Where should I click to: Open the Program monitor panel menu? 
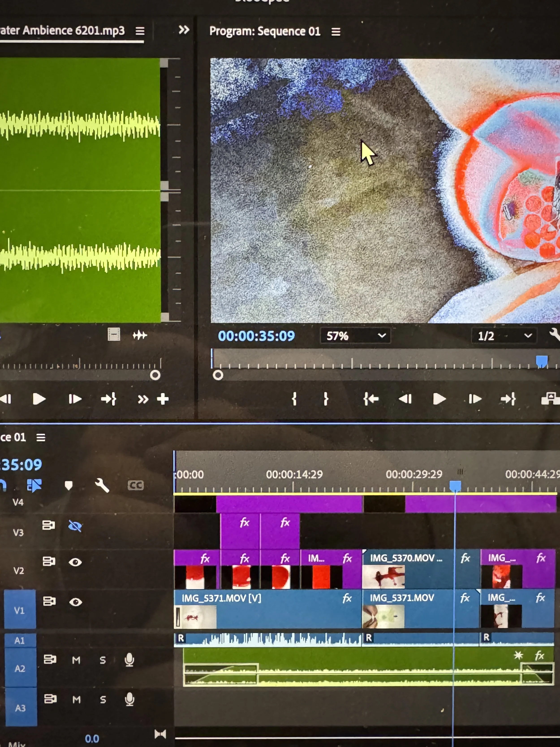click(x=335, y=31)
